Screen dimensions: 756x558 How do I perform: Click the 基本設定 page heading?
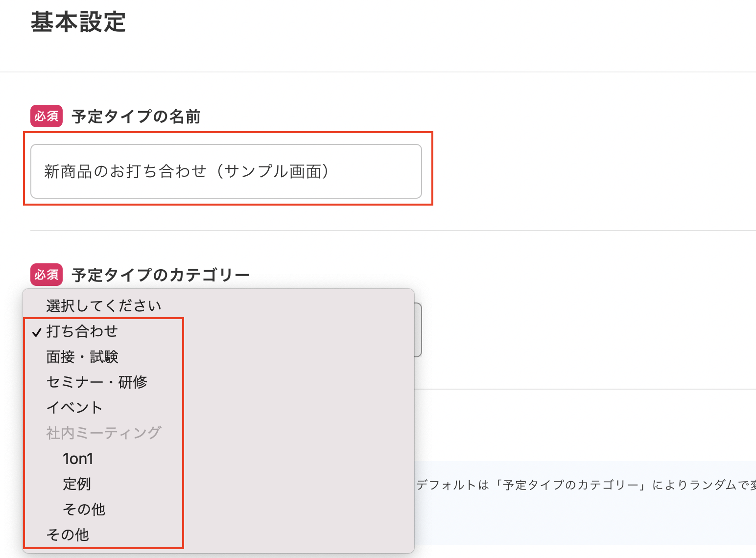tap(78, 22)
